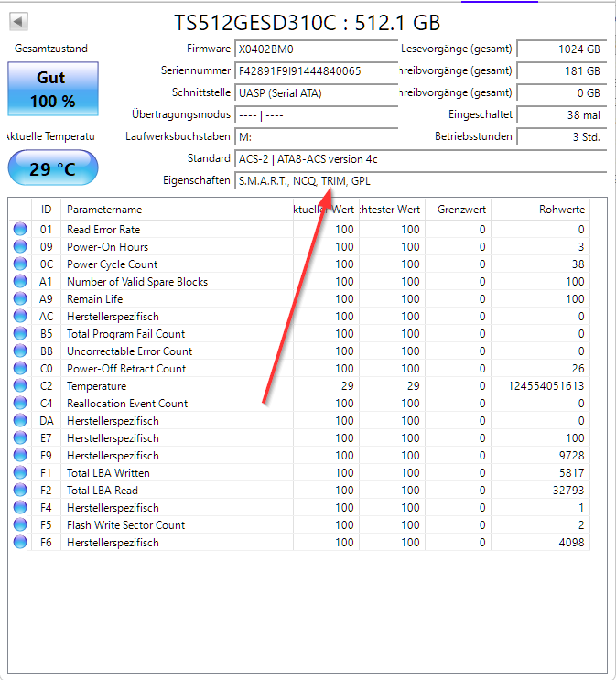Click the Rohwerte column header
Image resolution: width=616 pixels, height=680 pixels.
pyautogui.click(x=541, y=210)
